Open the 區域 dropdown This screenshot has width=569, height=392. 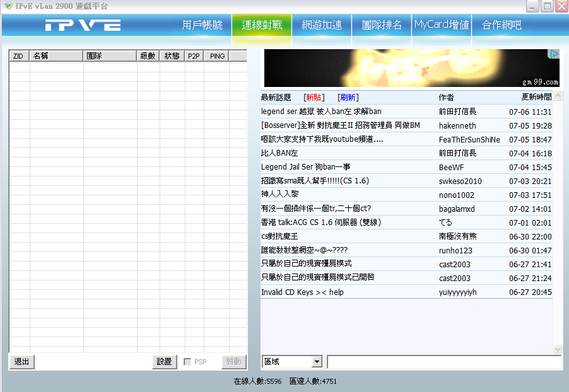coord(317,362)
